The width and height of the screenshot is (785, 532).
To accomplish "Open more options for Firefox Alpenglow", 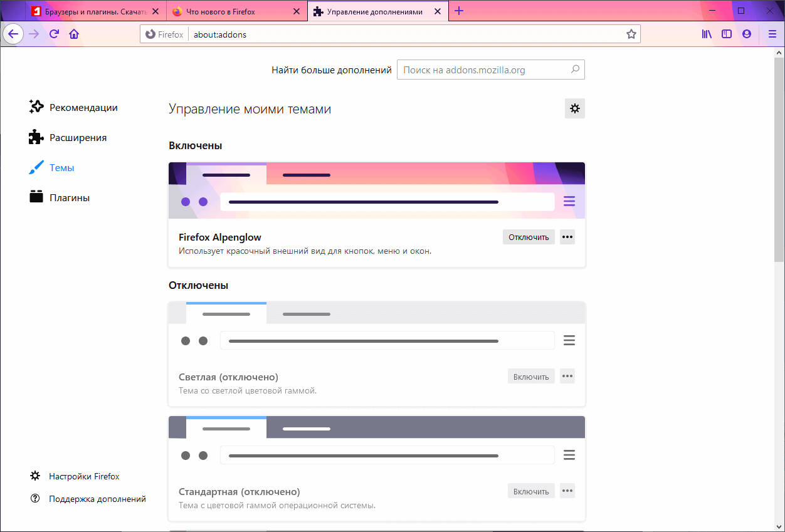I will pos(567,237).
